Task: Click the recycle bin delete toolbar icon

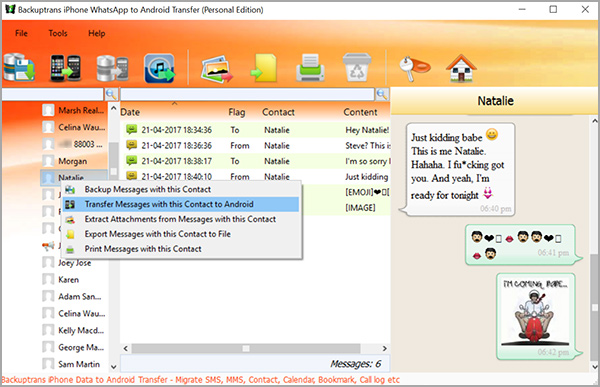Action: click(x=357, y=68)
